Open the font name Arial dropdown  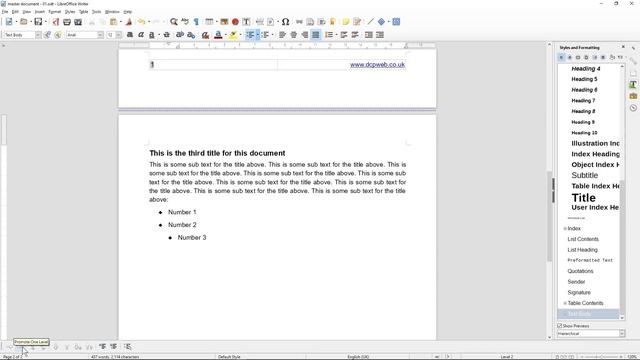tap(100, 35)
